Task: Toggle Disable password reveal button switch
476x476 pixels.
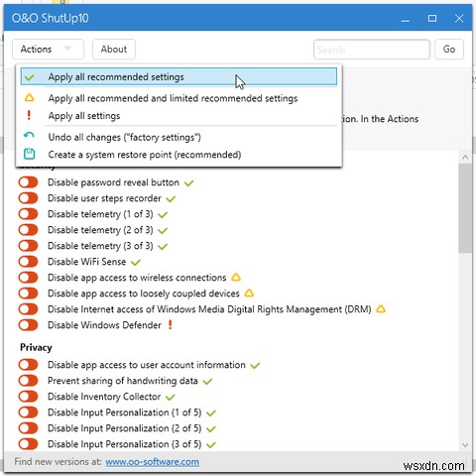Action: pos(28,182)
